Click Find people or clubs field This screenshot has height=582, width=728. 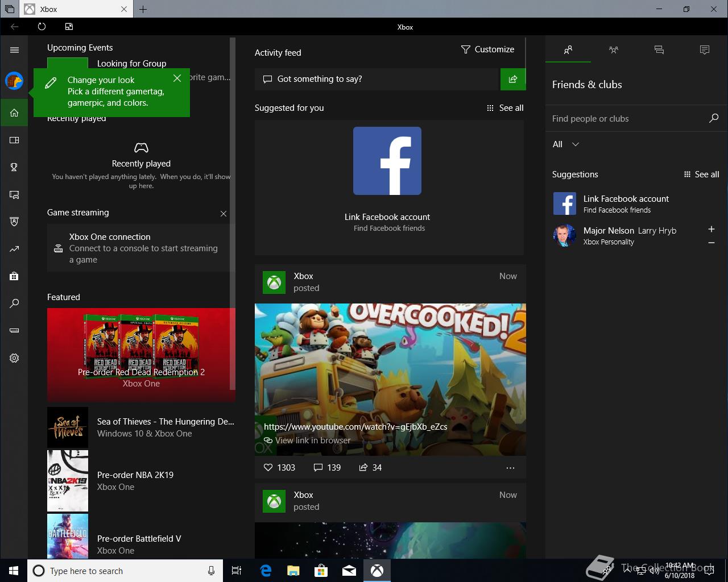(626, 119)
